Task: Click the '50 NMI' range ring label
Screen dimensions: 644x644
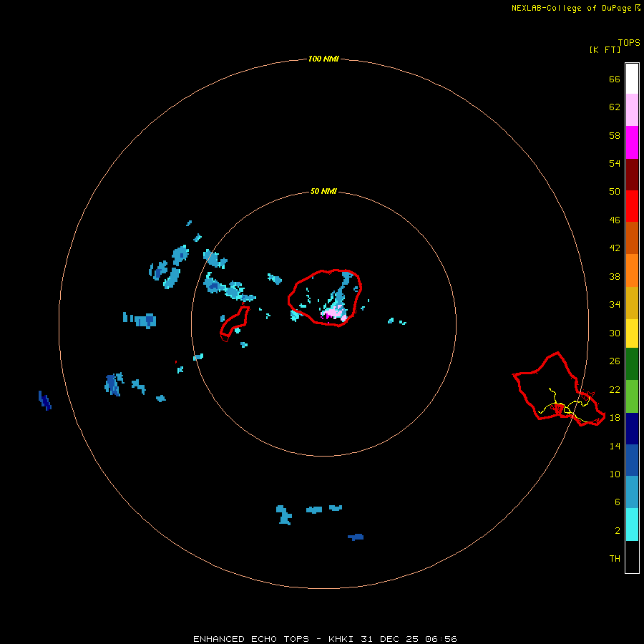Action: (323, 191)
